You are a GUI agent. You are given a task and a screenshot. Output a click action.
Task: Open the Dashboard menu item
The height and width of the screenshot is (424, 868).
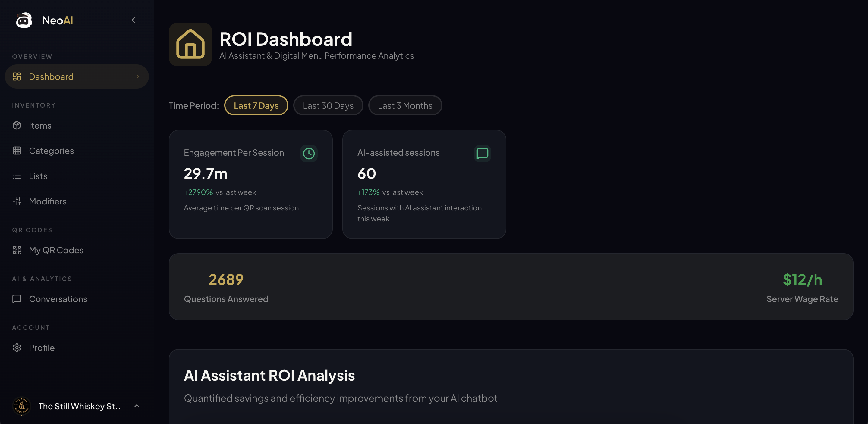[x=77, y=76]
